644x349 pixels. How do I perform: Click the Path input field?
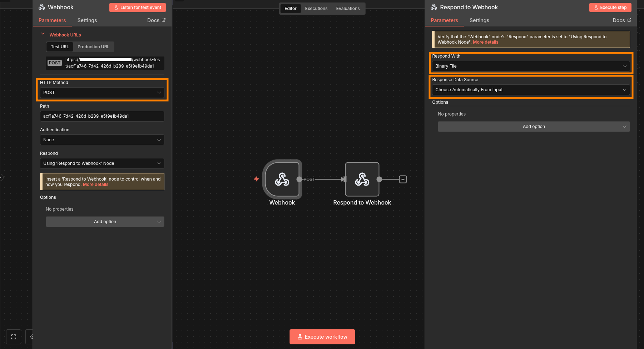pyautogui.click(x=102, y=116)
